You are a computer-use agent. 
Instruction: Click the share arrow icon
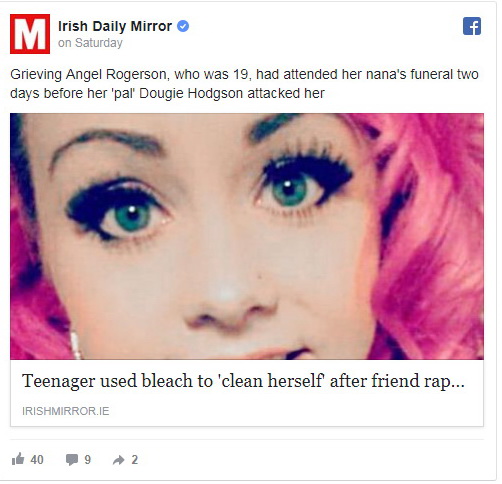click(x=118, y=460)
